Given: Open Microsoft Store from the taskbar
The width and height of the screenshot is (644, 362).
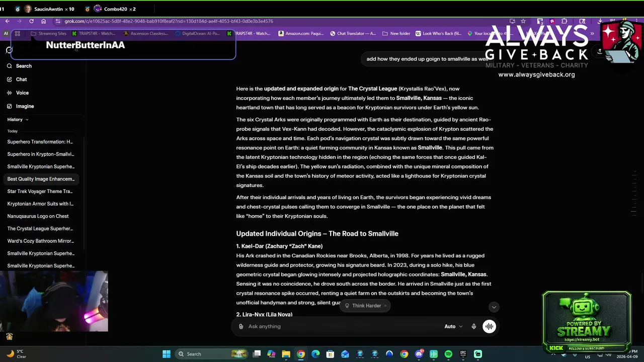Looking at the screenshot, I should coord(330,354).
